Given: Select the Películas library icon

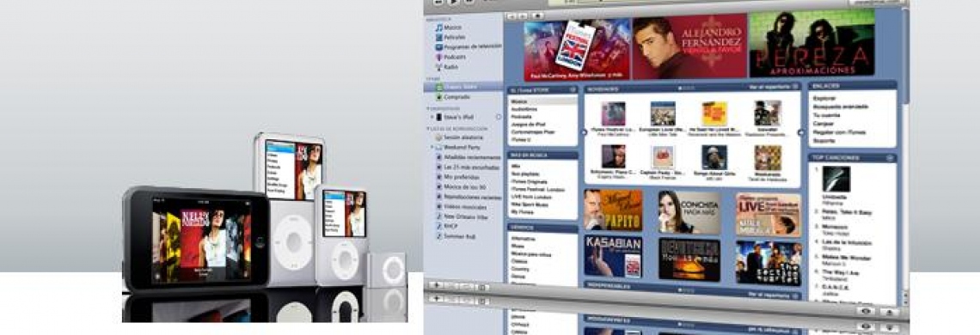Looking at the screenshot, I should pyautogui.click(x=439, y=38).
